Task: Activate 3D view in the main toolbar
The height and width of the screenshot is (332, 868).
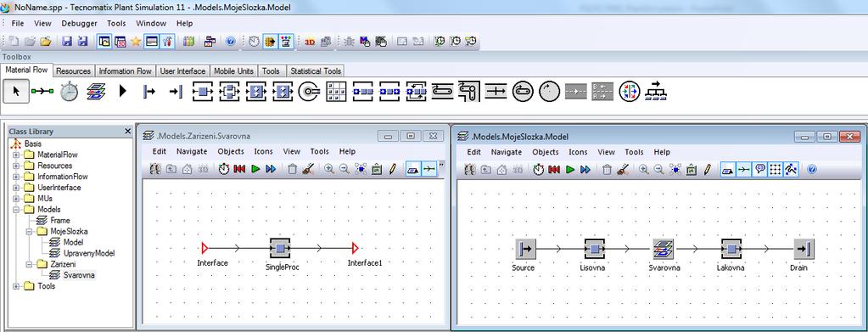Action: (x=310, y=42)
